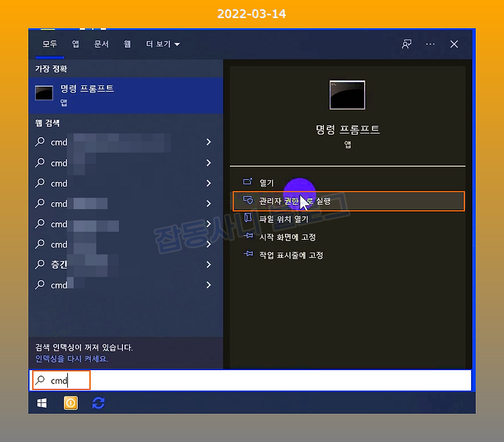The height and width of the screenshot is (442, 504).
Task: Click search icon of 층간 suggestion
Action: pyautogui.click(x=40, y=265)
